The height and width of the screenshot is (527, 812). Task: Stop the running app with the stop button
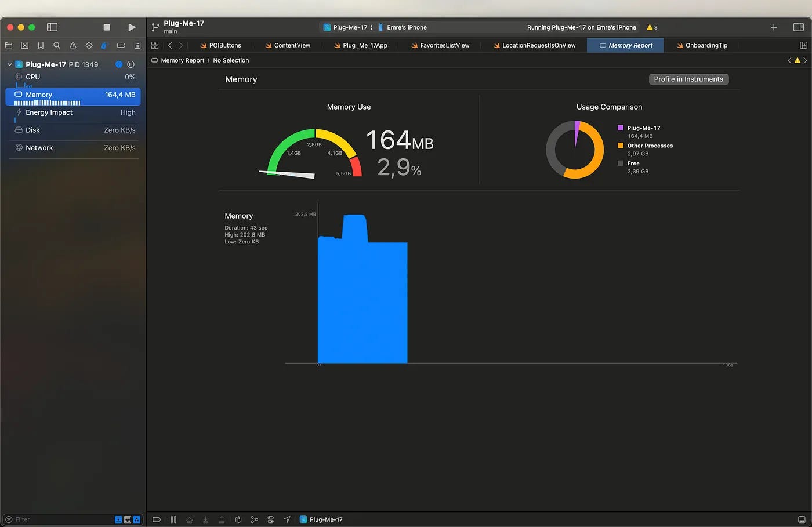tap(107, 27)
